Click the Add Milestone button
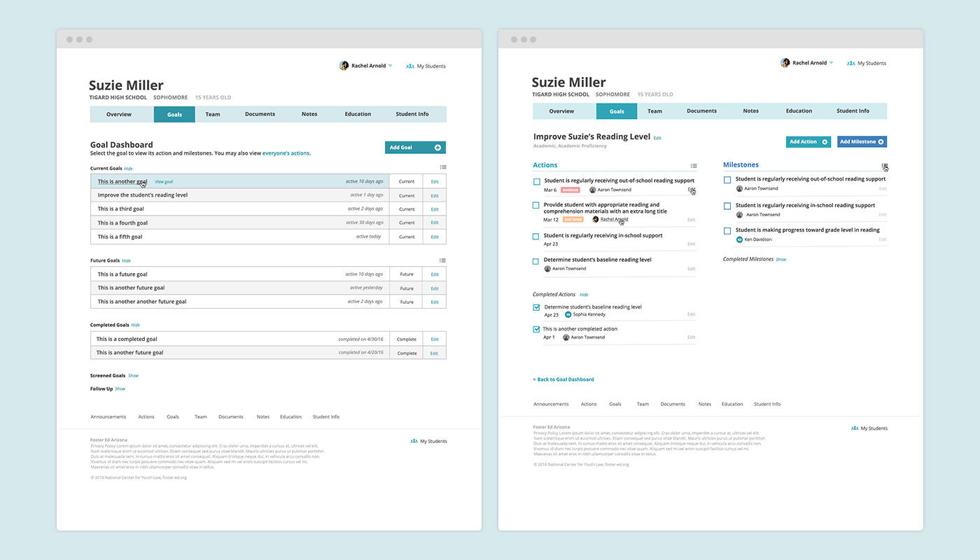980x560 pixels. pos(862,142)
